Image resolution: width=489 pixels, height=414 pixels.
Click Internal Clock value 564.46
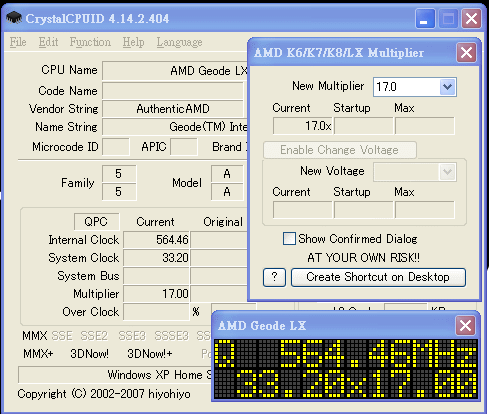pyautogui.click(x=156, y=240)
